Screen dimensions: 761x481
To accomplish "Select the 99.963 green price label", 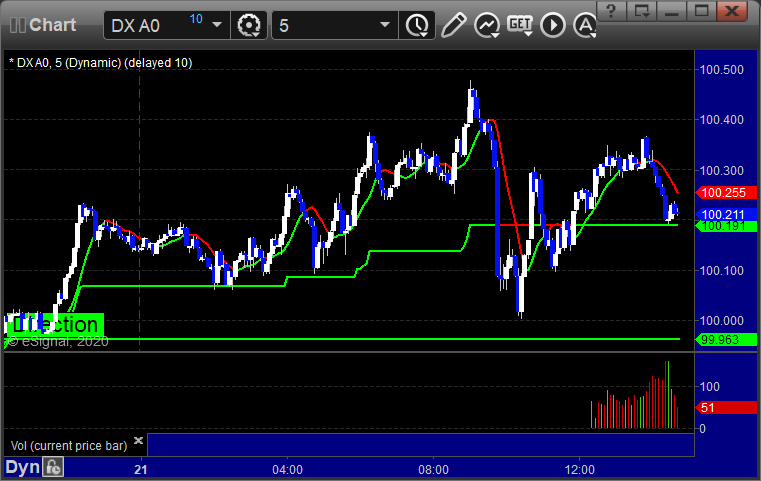I will tap(726, 340).
